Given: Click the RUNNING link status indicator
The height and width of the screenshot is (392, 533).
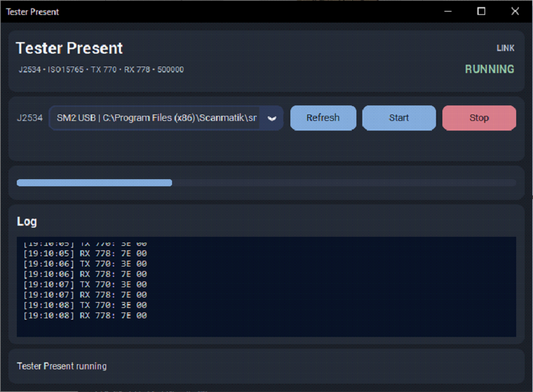Looking at the screenshot, I should [490, 69].
